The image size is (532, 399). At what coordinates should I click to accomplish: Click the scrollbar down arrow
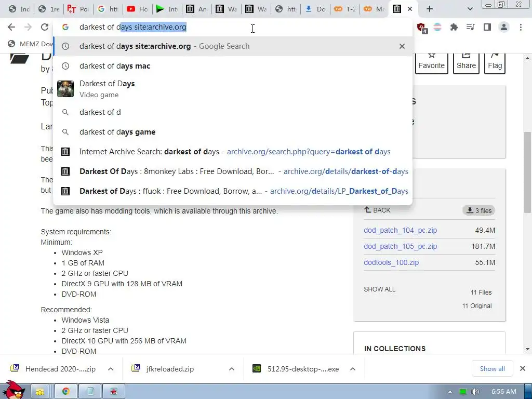[527, 349]
